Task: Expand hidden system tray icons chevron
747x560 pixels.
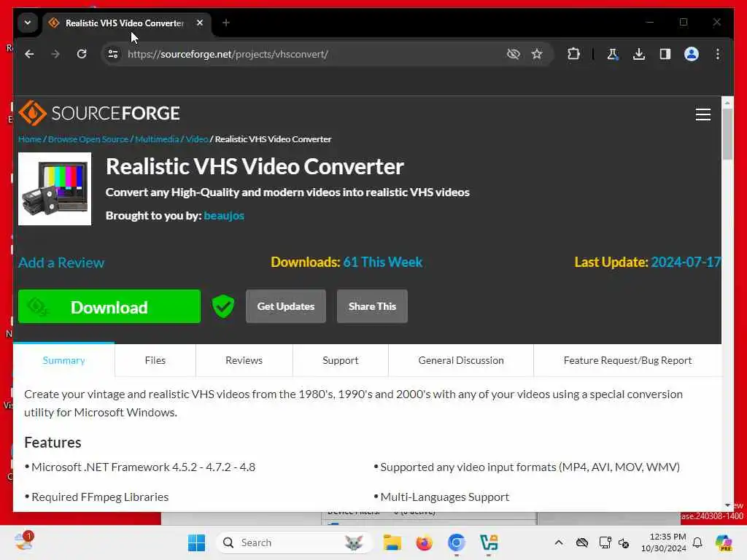Action: [559, 542]
